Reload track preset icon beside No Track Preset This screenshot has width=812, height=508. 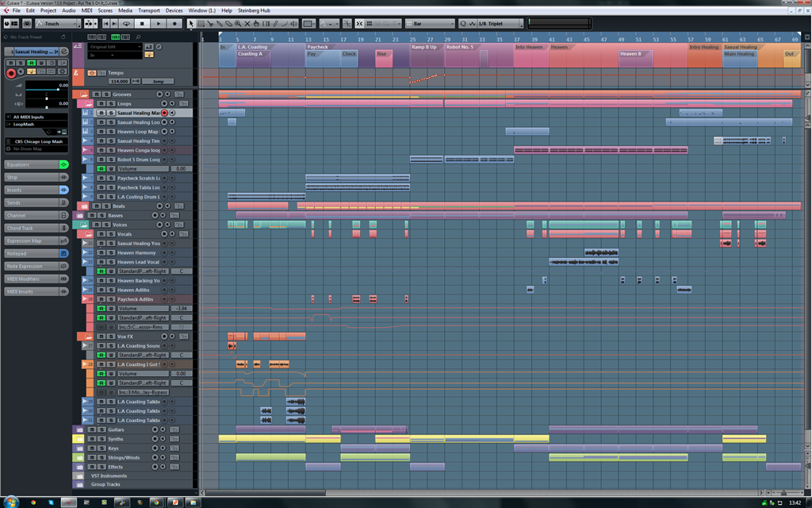tap(63, 37)
